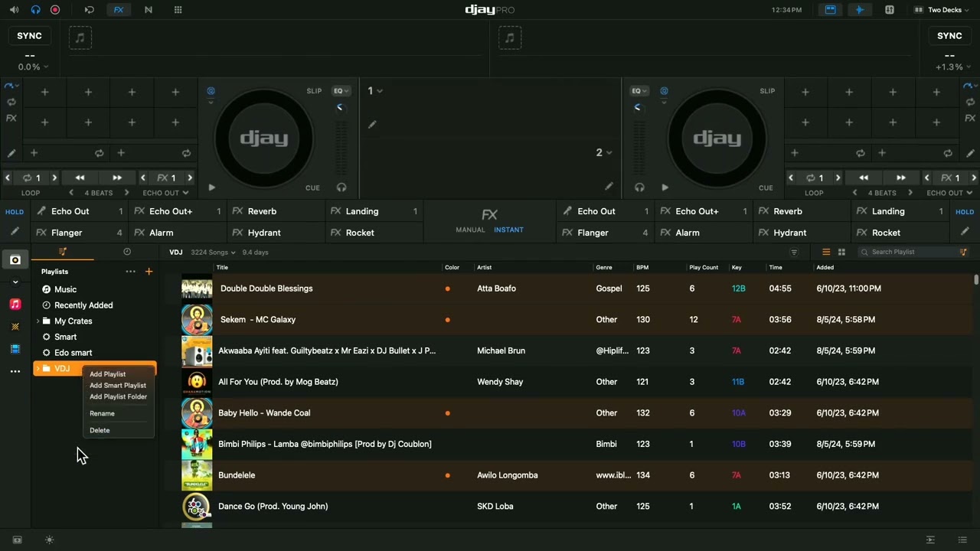Click the left deck FX side icon
The image size is (980, 551).
coord(11,119)
